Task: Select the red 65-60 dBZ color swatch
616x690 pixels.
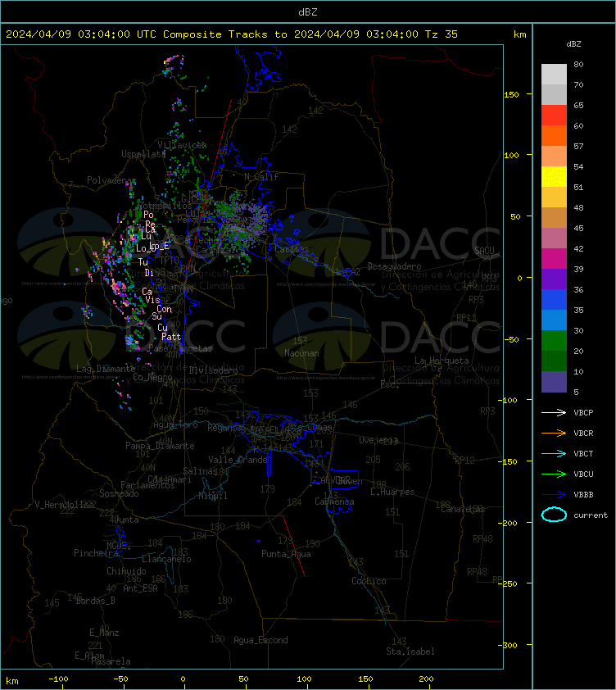Action: click(554, 115)
